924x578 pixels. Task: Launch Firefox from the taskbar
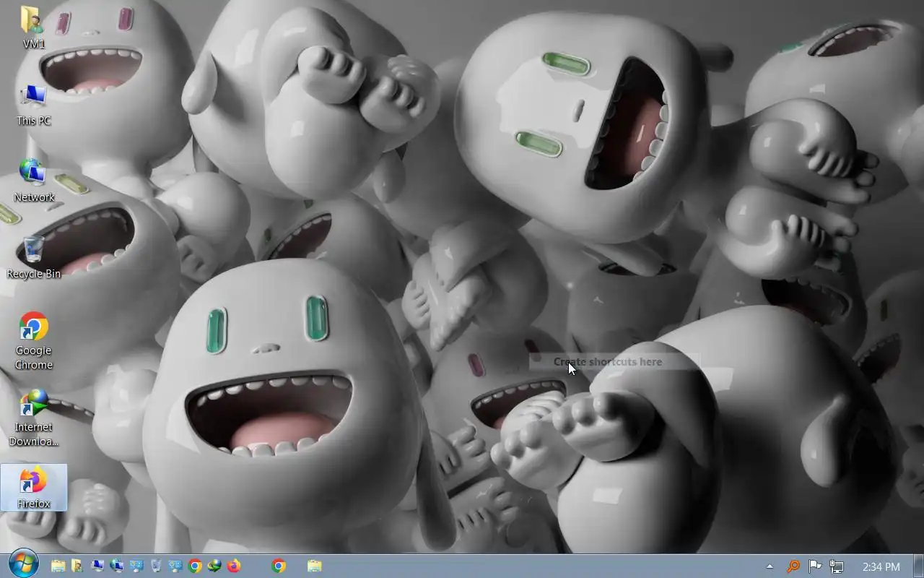tap(234, 566)
